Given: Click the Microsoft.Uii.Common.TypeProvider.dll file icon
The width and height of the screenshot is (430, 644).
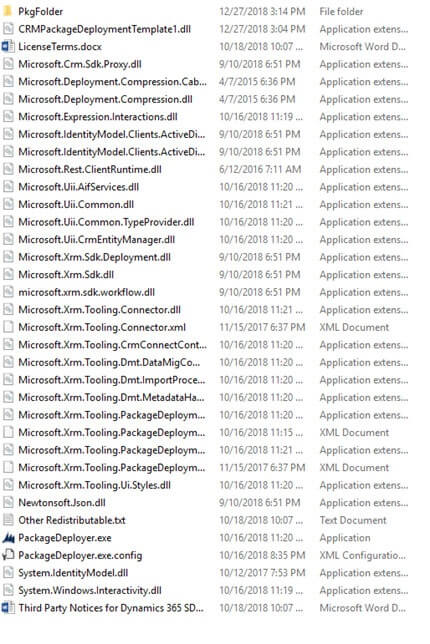Looking at the screenshot, I should click(x=8, y=222).
